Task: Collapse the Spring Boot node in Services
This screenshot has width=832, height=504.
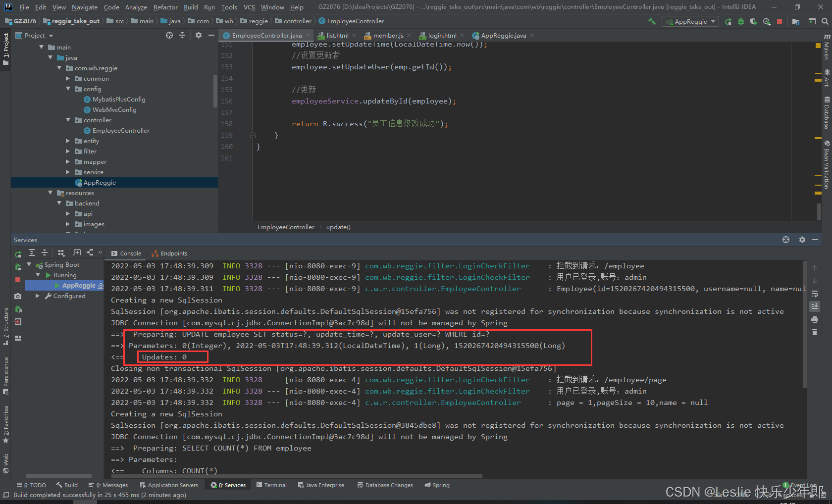Action: [29, 264]
